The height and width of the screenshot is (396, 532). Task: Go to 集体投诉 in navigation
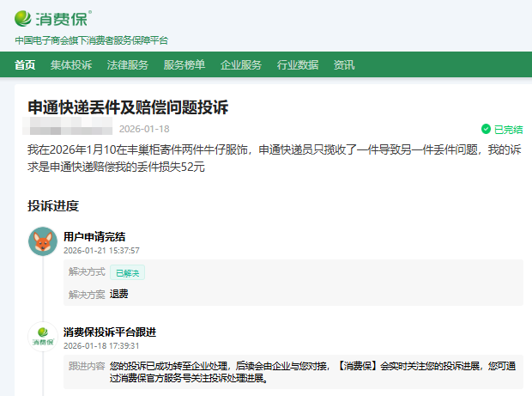[x=71, y=64]
